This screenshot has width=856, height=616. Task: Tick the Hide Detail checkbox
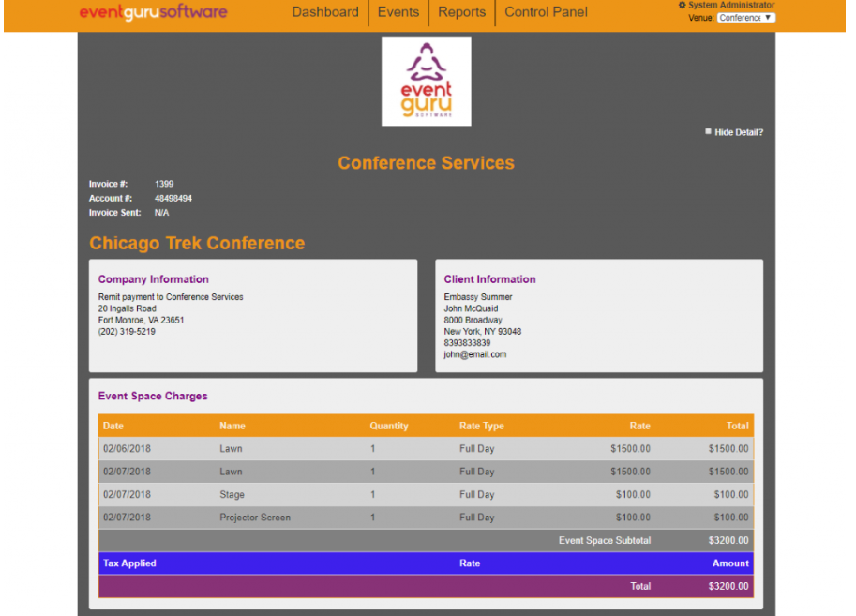coord(708,131)
